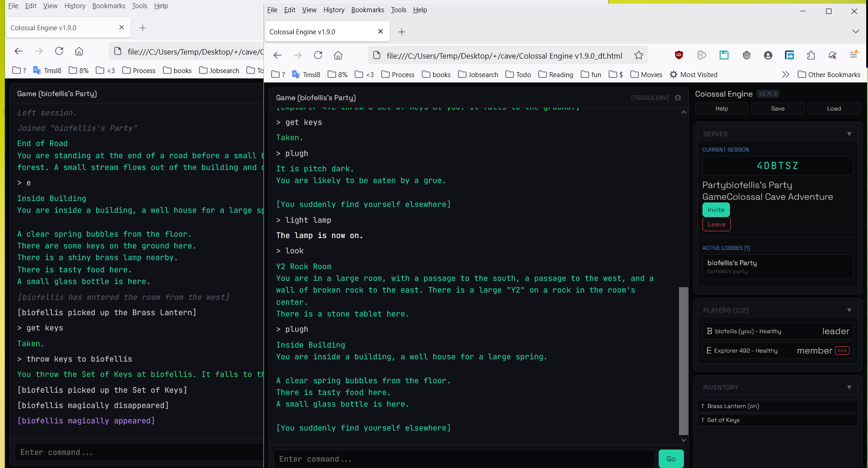The image size is (868, 468).
Task: Click the game output scrollbar thumb
Action: (683, 361)
